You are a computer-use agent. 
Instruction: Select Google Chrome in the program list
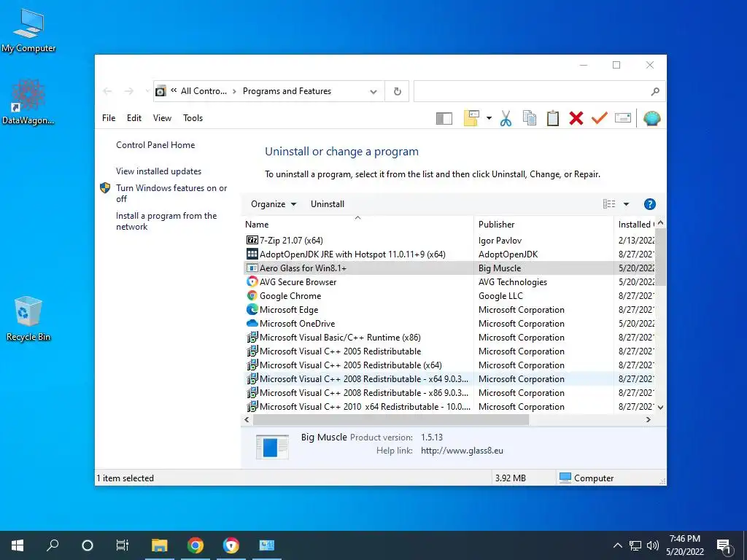448,296
